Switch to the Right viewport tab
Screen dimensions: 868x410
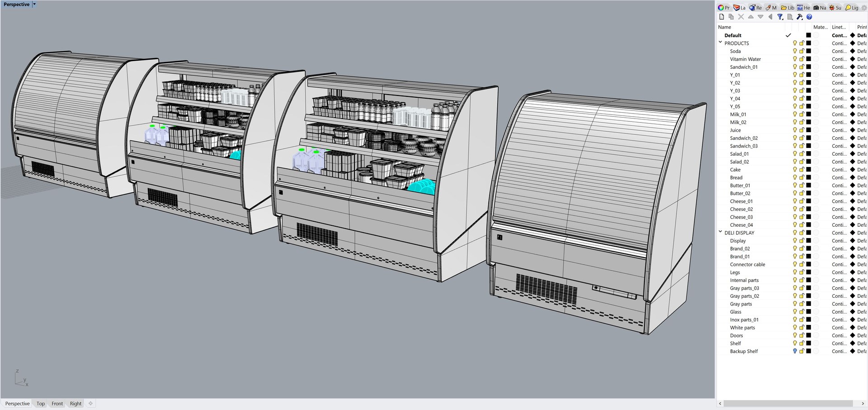75,404
